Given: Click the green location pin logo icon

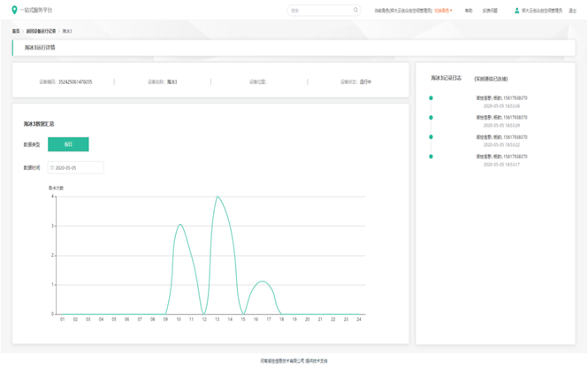Looking at the screenshot, I should point(14,11).
